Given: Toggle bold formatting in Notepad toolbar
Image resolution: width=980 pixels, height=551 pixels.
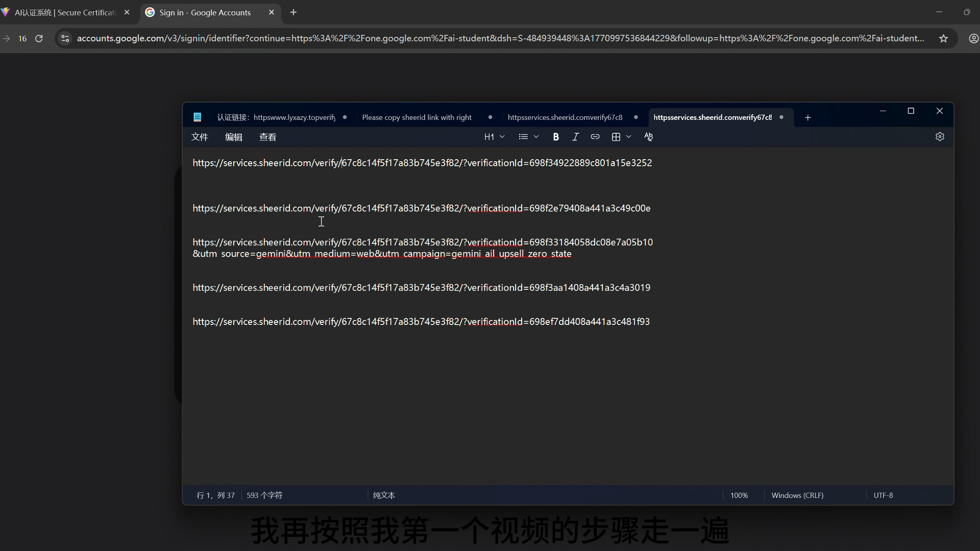Looking at the screenshot, I should coord(556,137).
